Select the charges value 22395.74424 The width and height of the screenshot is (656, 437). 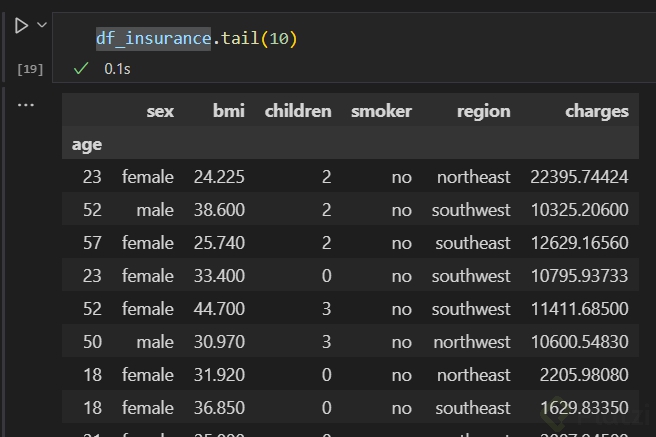coord(579,177)
